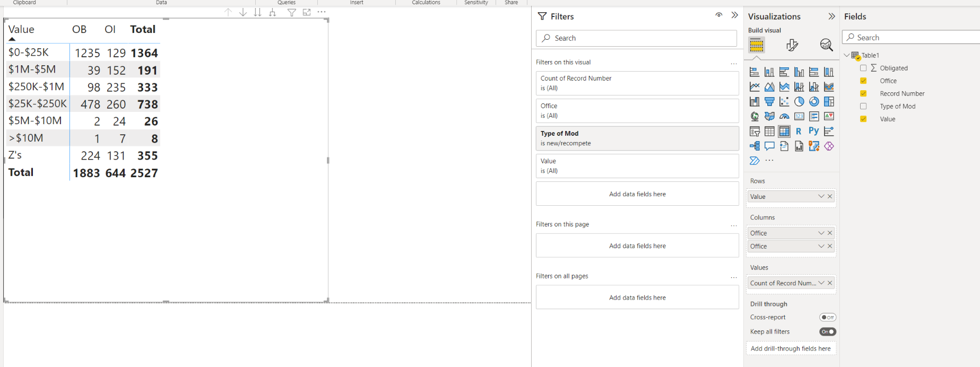Uncheck the Office field checkbox
The height and width of the screenshot is (367, 980).
click(x=863, y=81)
